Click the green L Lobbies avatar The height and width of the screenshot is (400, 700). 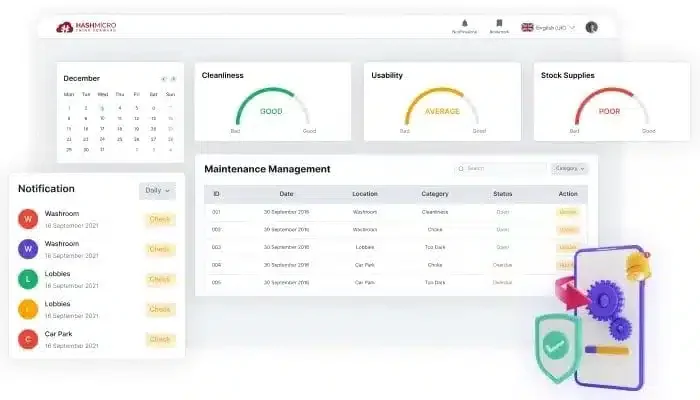[x=28, y=279]
